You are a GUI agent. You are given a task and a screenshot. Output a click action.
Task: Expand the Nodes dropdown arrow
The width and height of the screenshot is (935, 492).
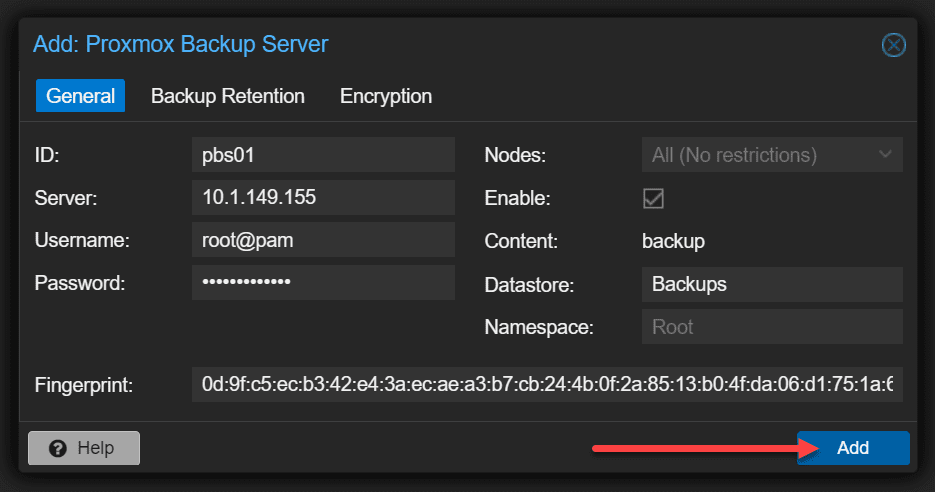coord(885,155)
